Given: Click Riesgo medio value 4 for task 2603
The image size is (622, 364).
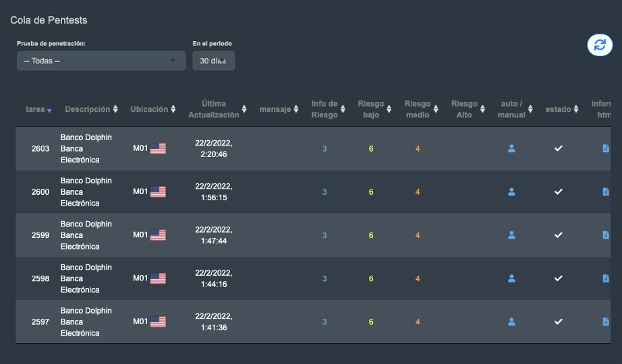Looking at the screenshot, I should click(x=418, y=149).
